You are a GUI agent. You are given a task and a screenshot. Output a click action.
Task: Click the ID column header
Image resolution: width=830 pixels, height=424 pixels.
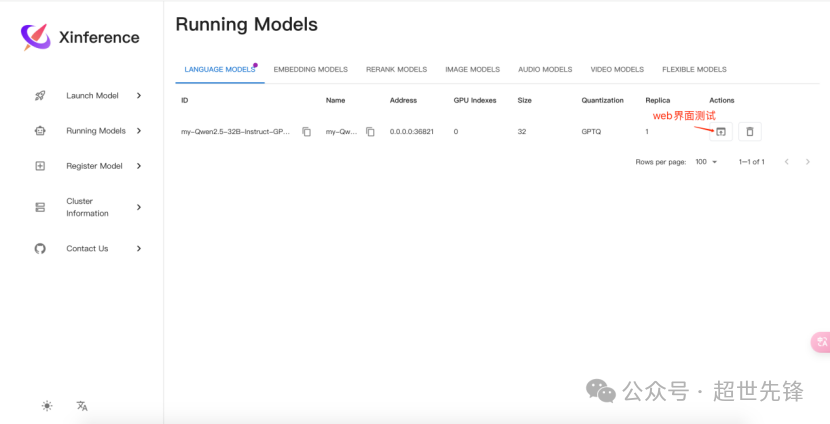point(184,101)
